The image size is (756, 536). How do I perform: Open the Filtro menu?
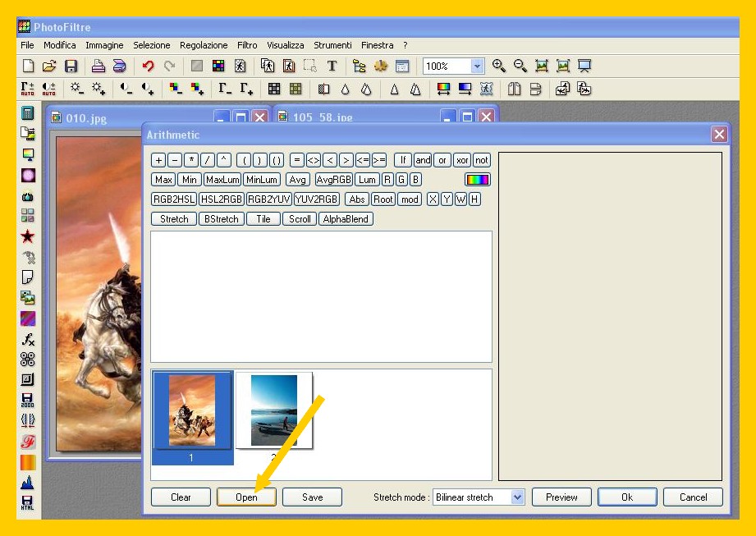246,45
